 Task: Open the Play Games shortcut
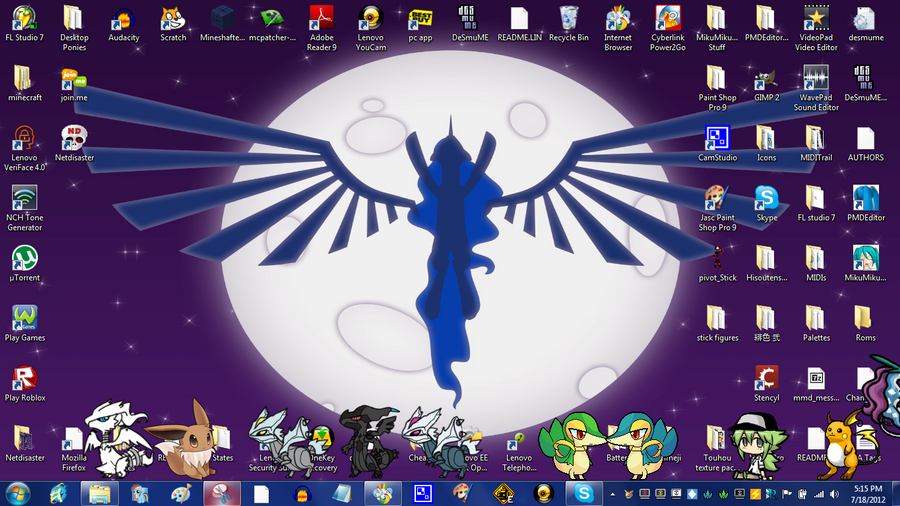pos(25,324)
